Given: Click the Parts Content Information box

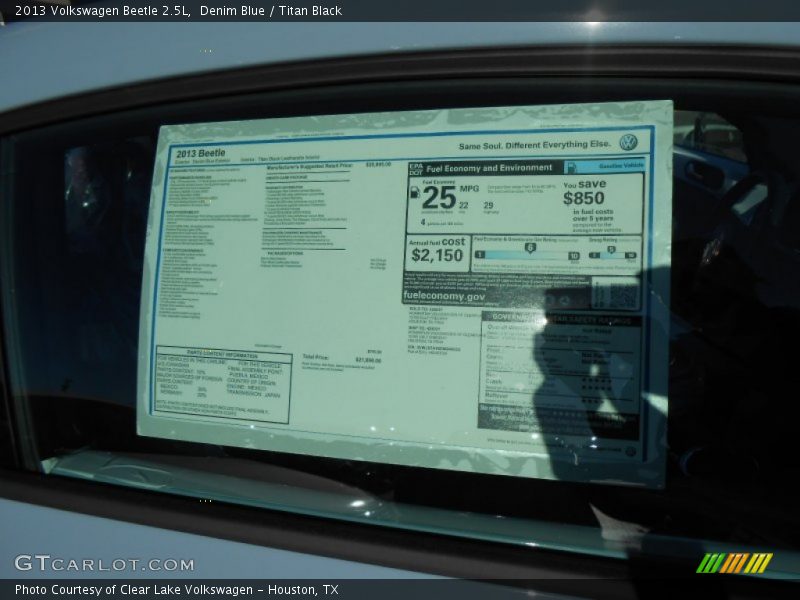Looking at the screenshot, I should click(223, 385).
